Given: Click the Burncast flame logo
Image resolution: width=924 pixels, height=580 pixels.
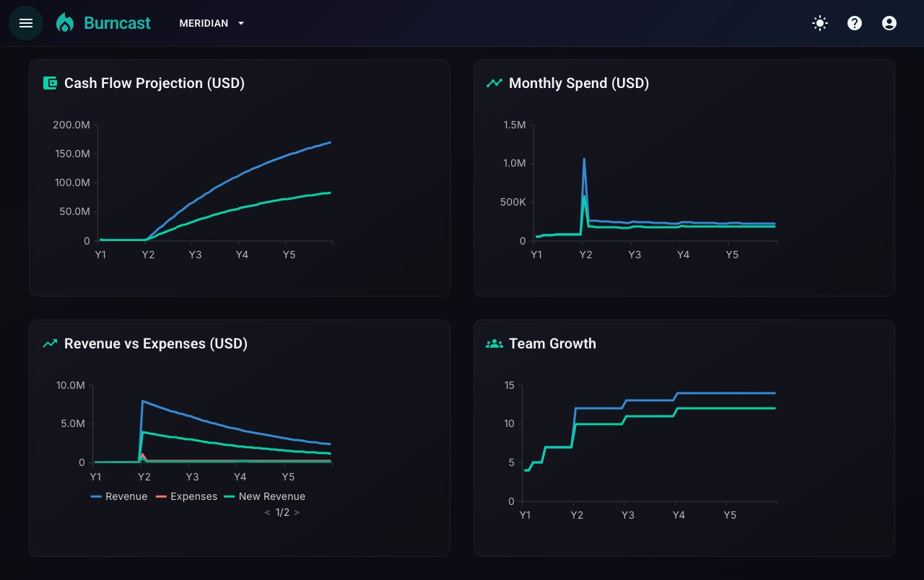Looking at the screenshot, I should 65,23.
